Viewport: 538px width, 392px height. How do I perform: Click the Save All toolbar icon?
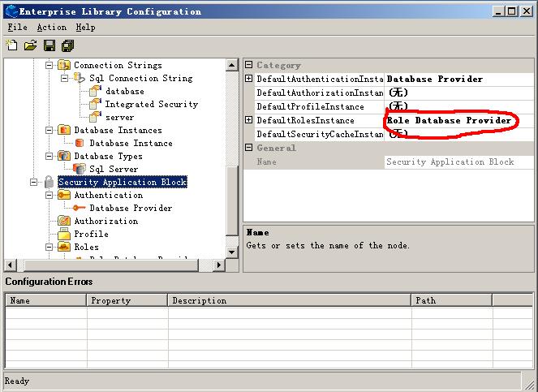(67, 45)
